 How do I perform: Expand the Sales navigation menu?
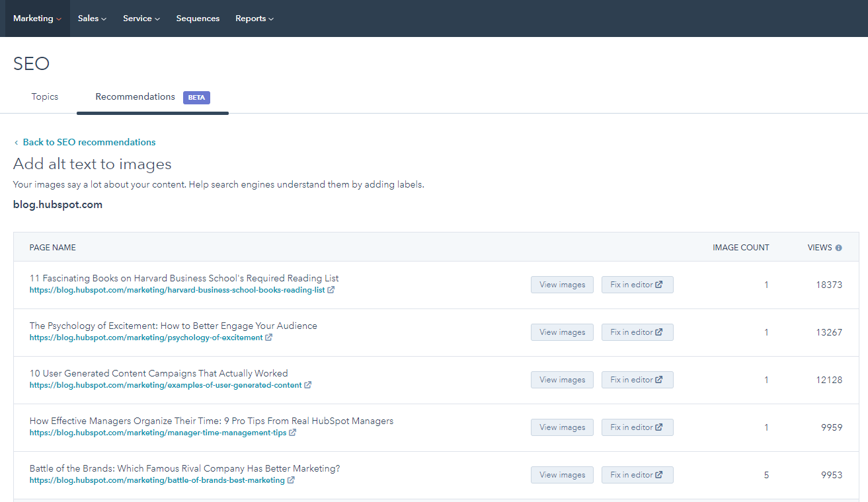pyautogui.click(x=92, y=18)
